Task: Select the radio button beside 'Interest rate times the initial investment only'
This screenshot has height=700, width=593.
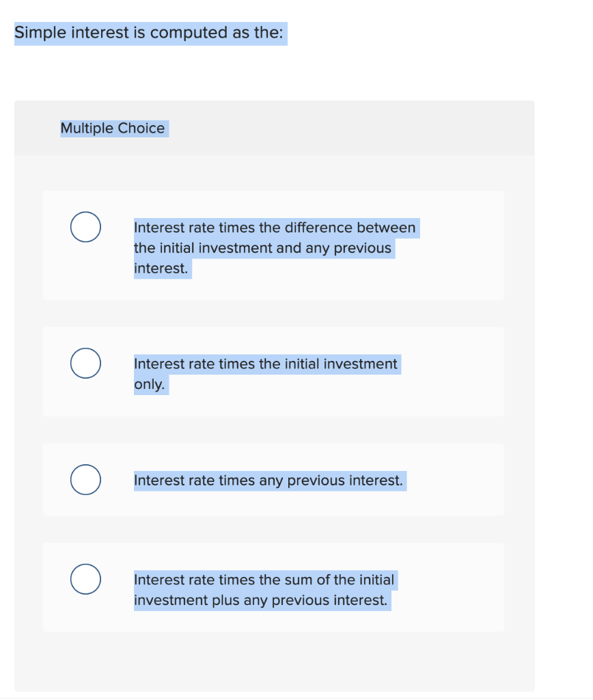Action: tap(85, 363)
